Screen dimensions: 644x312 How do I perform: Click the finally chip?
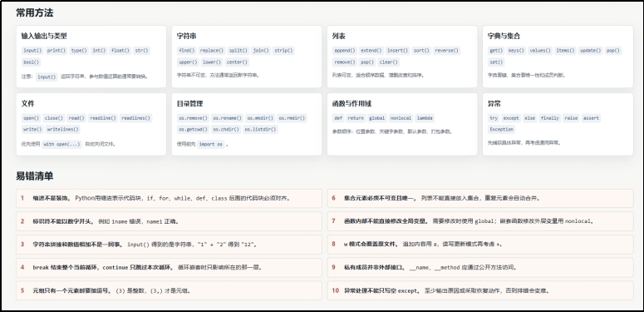pyautogui.click(x=549, y=118)
